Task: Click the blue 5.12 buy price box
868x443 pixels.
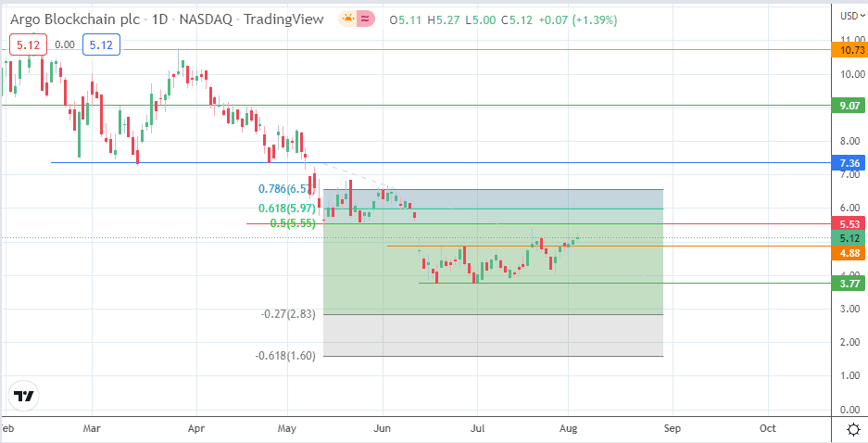Action: click(101, 44)
